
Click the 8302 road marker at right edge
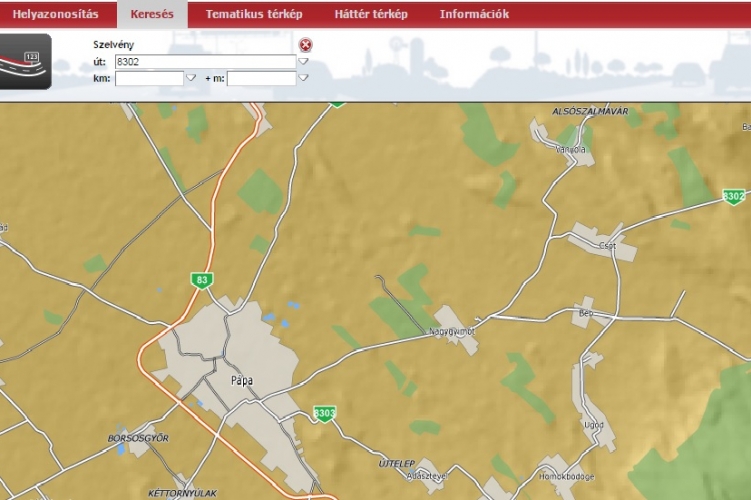point(733,196)
